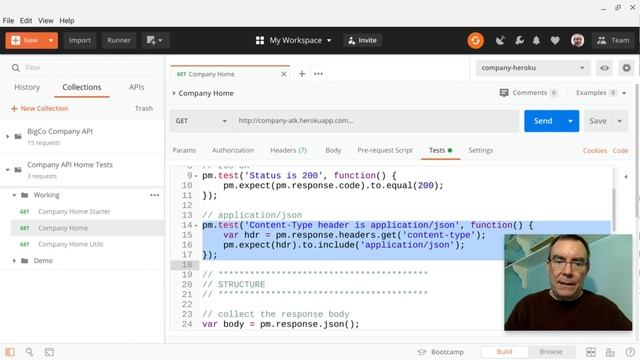Open help question mark icon
Screen dimensions: 640x360
630,352
